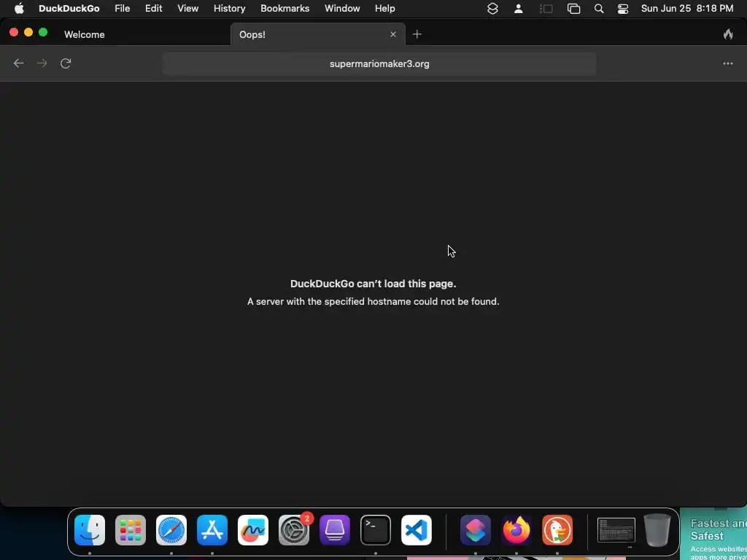Viewport: 747px width, 560px height.
Task: Launch Visual Studio Code from Dock
Action: pyautogui.click(x=417, y=530)
